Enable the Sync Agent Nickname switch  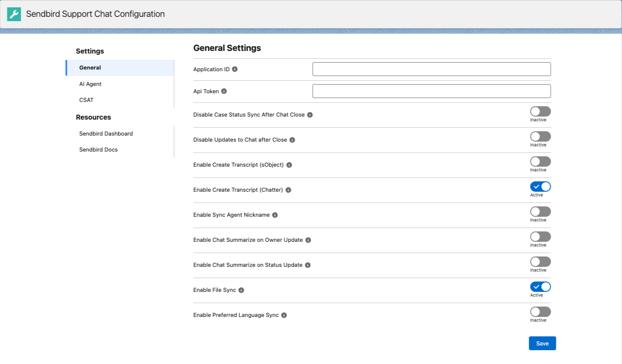540,212
